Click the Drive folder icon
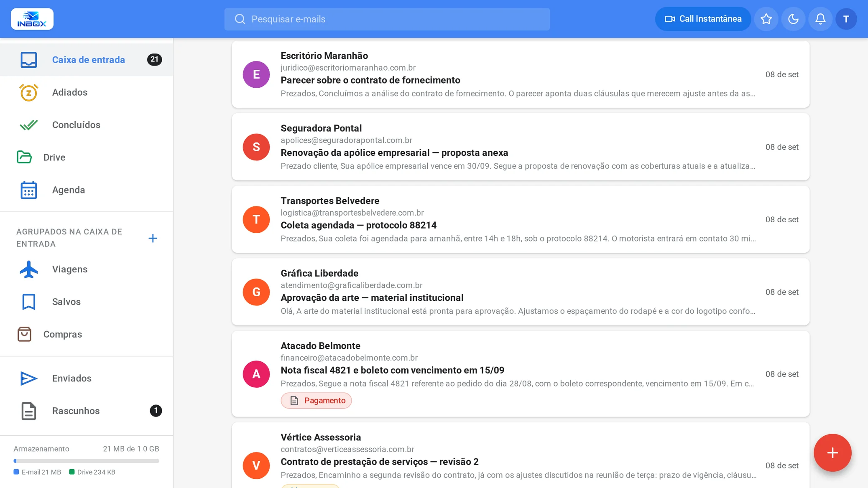Screen dimensions: 868x488 (24, 158)
